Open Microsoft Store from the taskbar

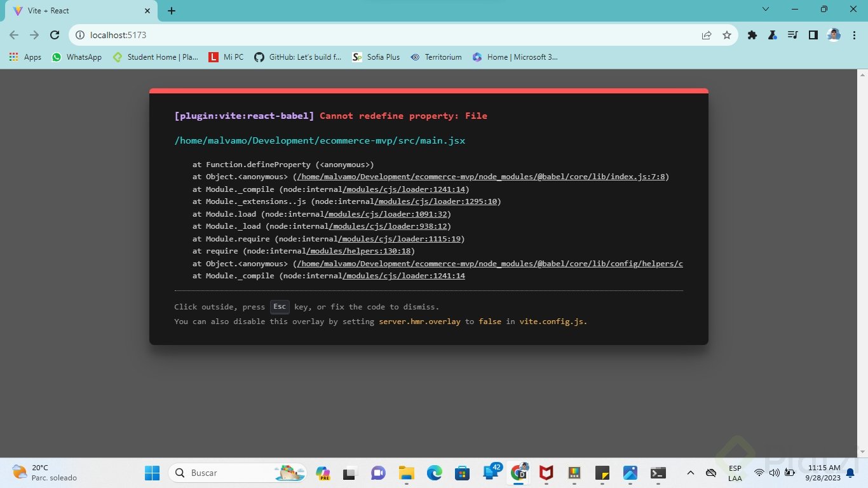pos(462,473)
